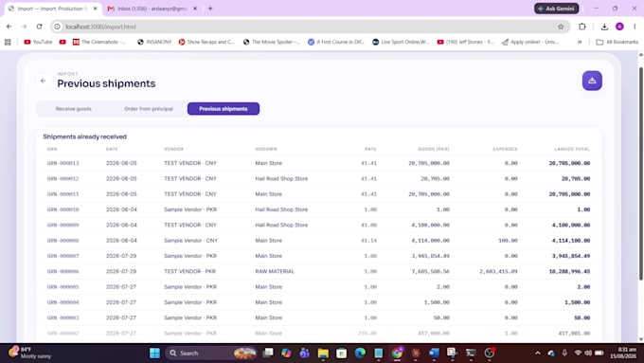This screenshot has height=363, width=644.
Task: Open The Cinemaholic bookmark
Action: [99, 42]
